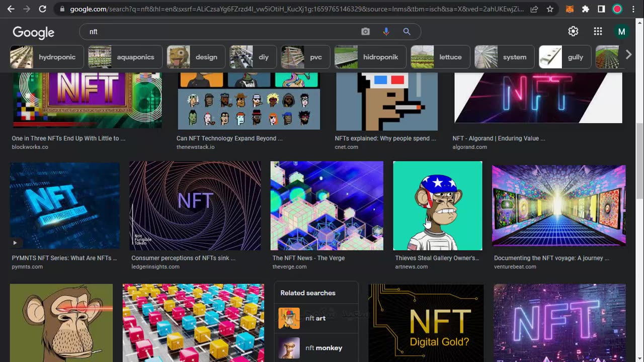Viewport: 644px width, 362px height.
Task: Select the hidroponik filter chip
Action: tap(370, 57)
